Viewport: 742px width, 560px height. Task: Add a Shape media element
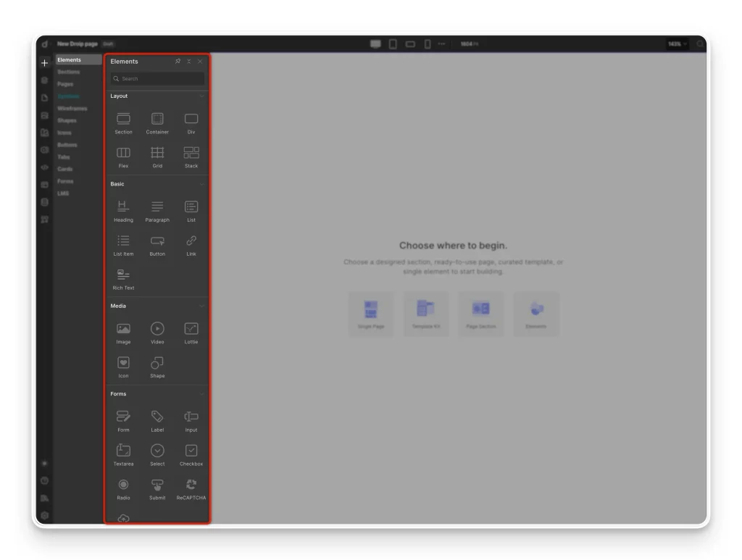coord(157,367)
